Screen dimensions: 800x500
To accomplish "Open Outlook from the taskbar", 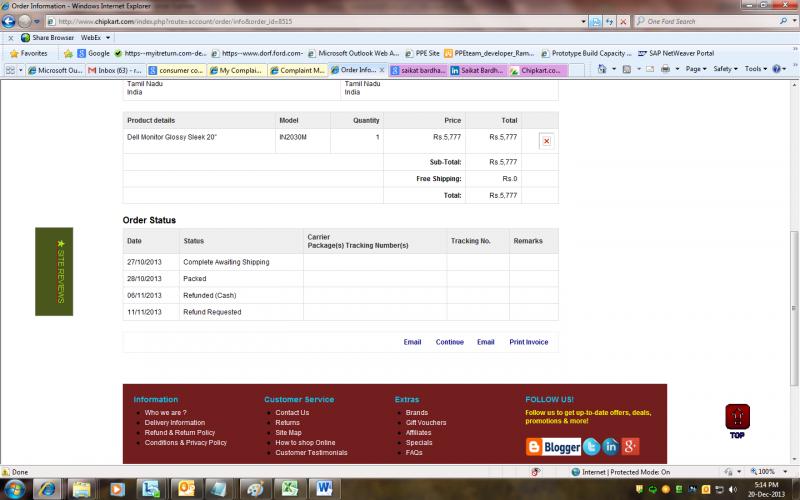I will (186, 489).
